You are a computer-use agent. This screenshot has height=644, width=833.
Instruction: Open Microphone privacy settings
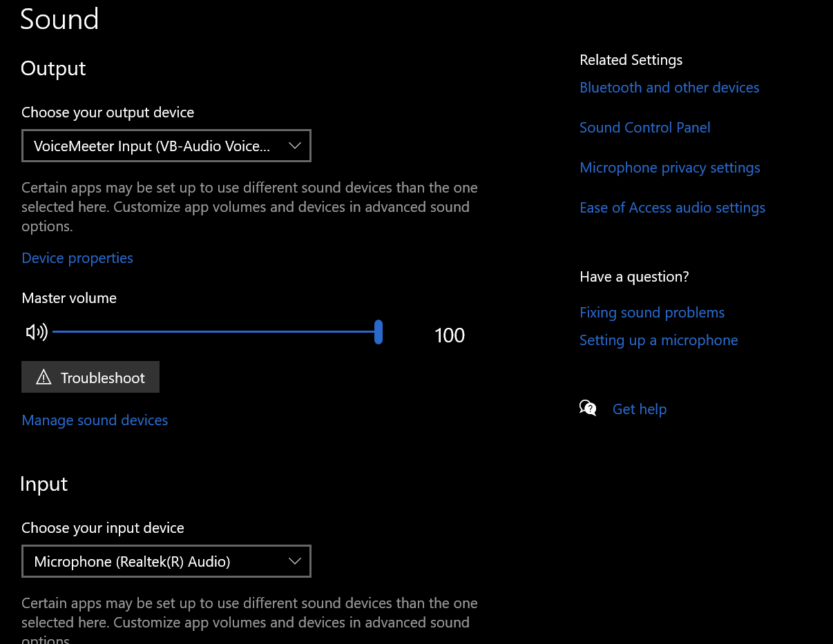[x=670, y=168]
